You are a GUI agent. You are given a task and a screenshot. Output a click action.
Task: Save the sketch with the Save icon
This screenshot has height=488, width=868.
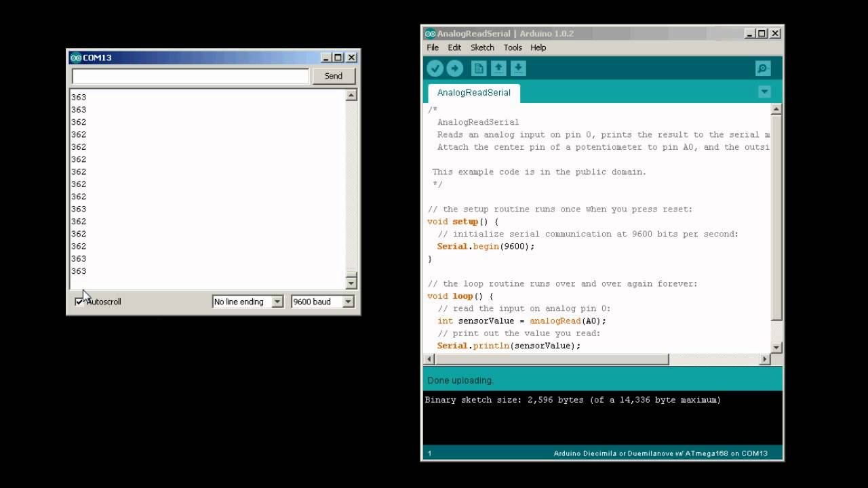point(518,68)
